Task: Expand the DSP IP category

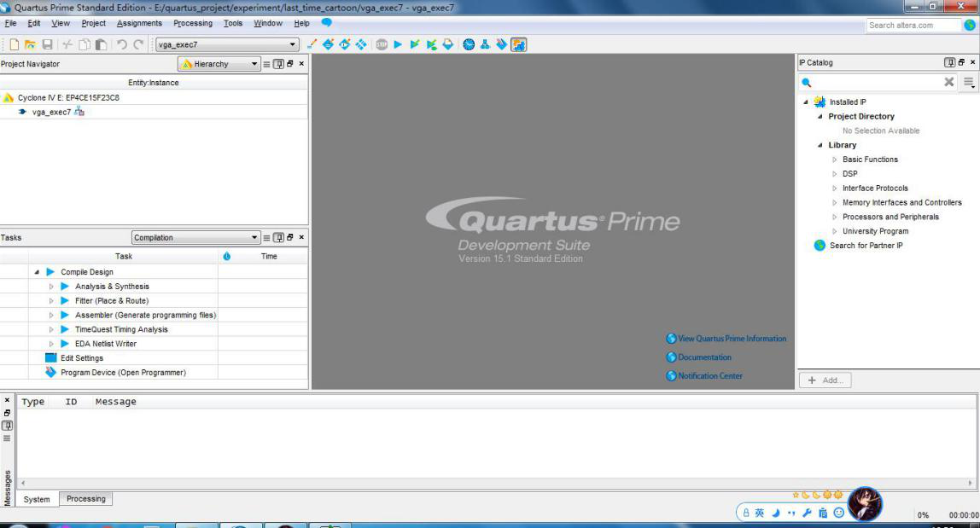Action: (x=834, y=174)
